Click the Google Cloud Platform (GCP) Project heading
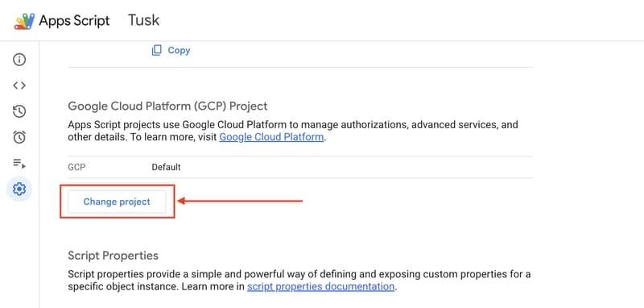 pos(167,106)
